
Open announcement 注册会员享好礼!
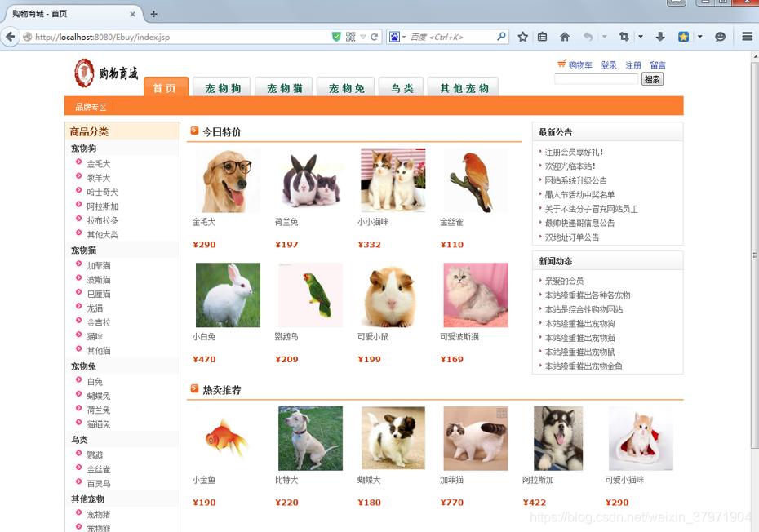(574, 152)
